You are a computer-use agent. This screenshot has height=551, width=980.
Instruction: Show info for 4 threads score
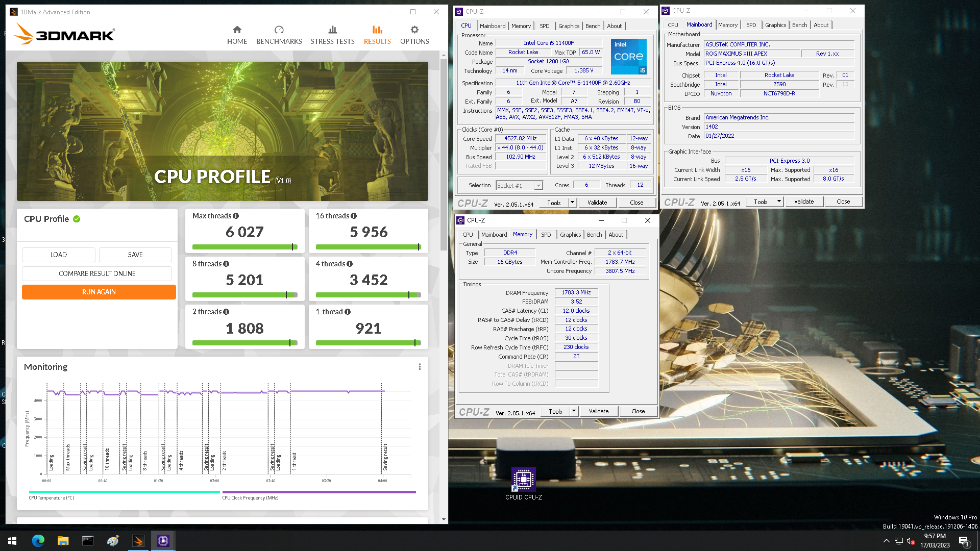[x=350, y=264]
